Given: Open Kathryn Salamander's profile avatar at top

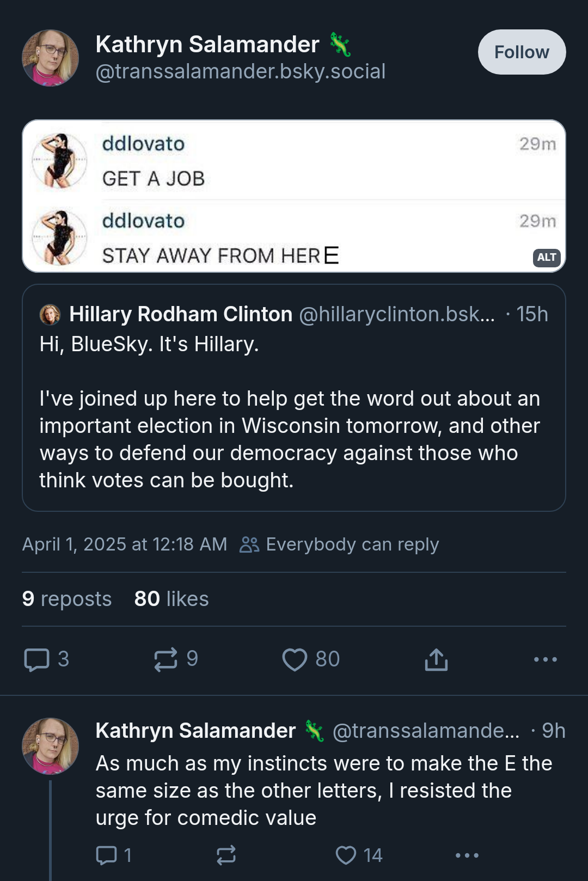Looking at the screenshot, I should [x=50, y=58].
